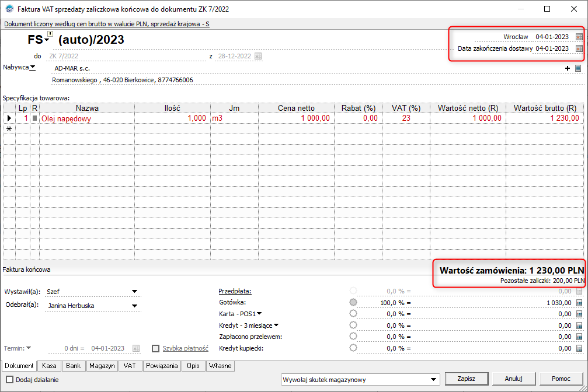Select Gotówka payment radio button
The height and width of the screenshot is (392, 588).
353,302
